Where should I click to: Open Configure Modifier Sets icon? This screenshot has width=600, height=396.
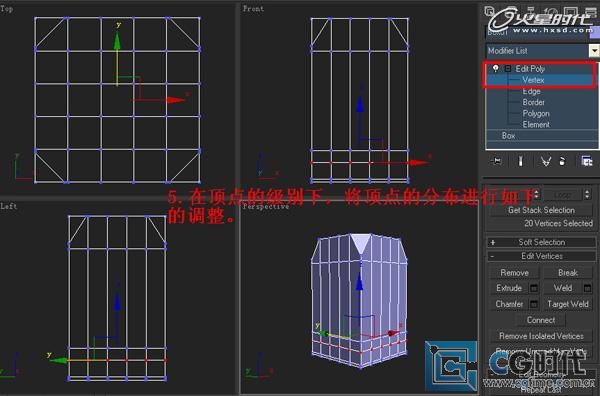coord(587,161)
